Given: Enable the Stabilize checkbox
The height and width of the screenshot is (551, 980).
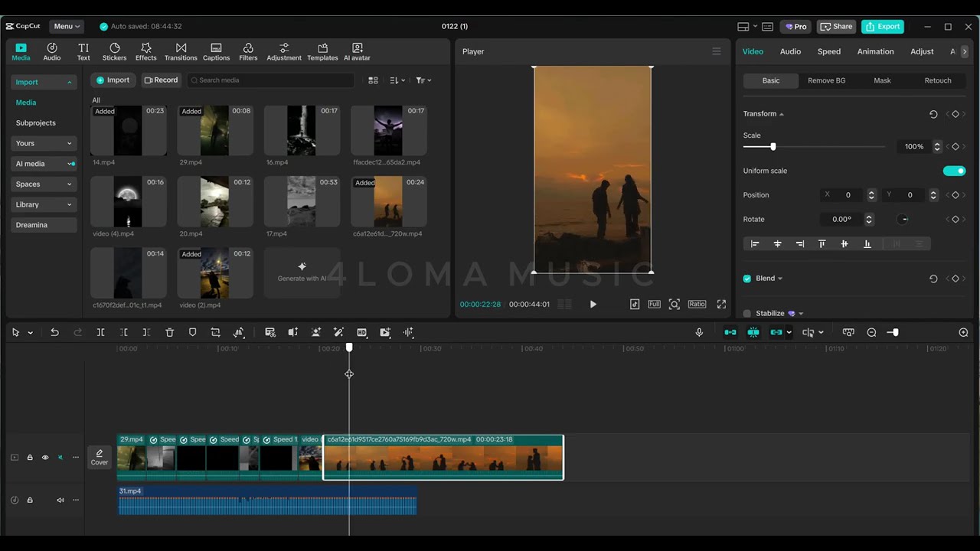Looking at the screenshot, I should click(x=747, y=313).
